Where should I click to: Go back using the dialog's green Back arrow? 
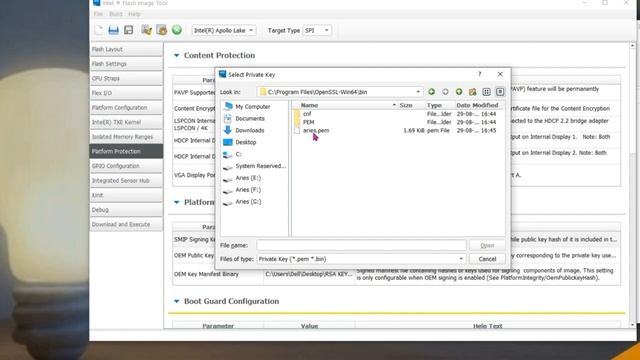[431, 92]
